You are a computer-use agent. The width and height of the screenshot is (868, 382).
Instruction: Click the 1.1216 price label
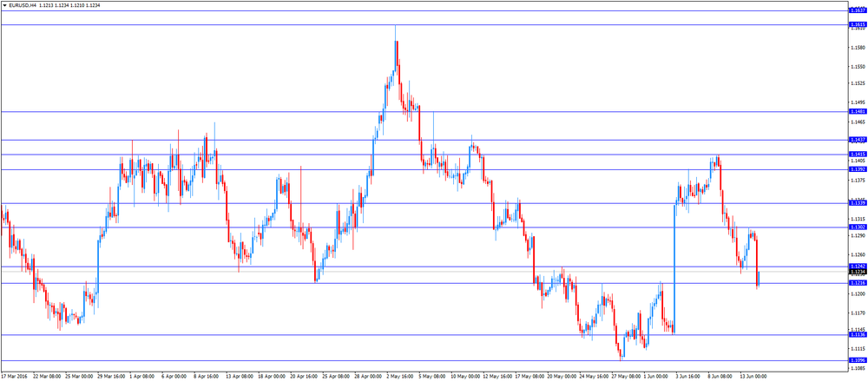(x=858, y=283)
